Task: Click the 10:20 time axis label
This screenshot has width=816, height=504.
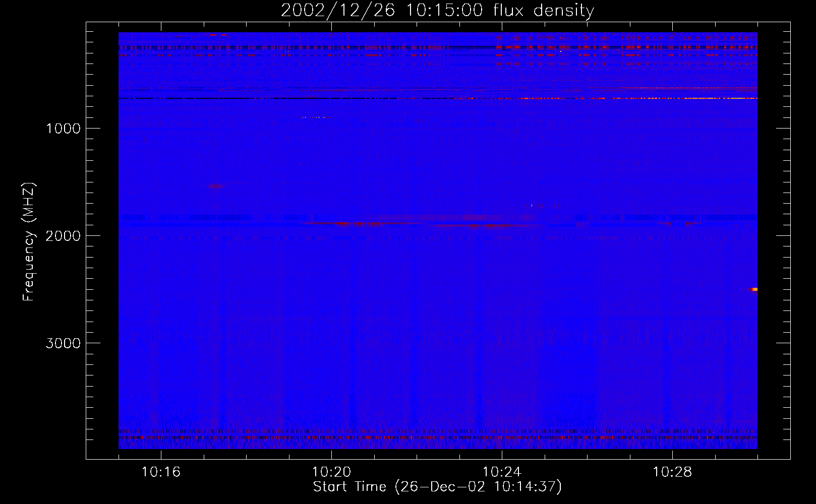Action: (331, 472)
